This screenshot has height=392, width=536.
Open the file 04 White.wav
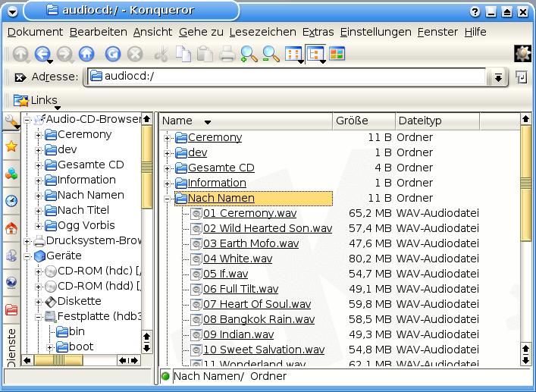click(237, 259)
